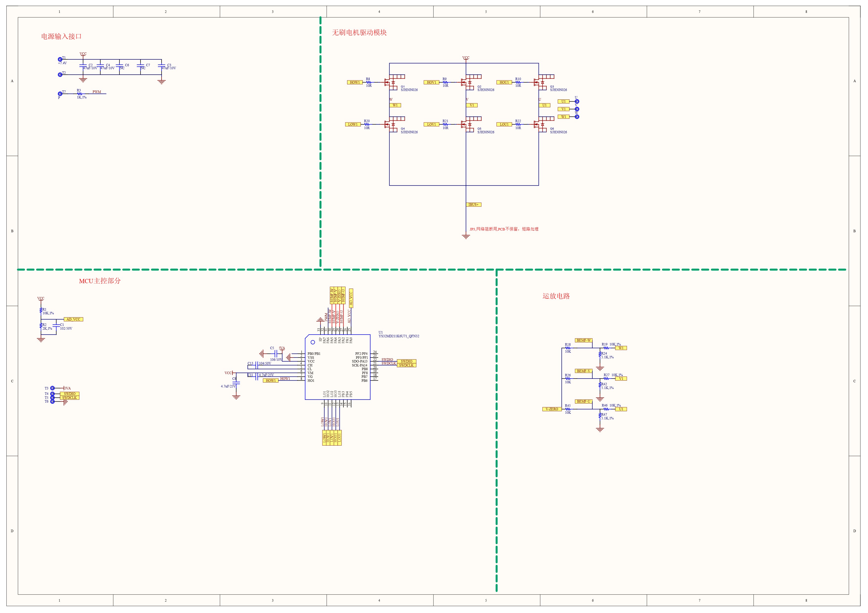Click the 运放电路 section title
The height and width of the screenshot is (613, 868).
tap(556, 296)
